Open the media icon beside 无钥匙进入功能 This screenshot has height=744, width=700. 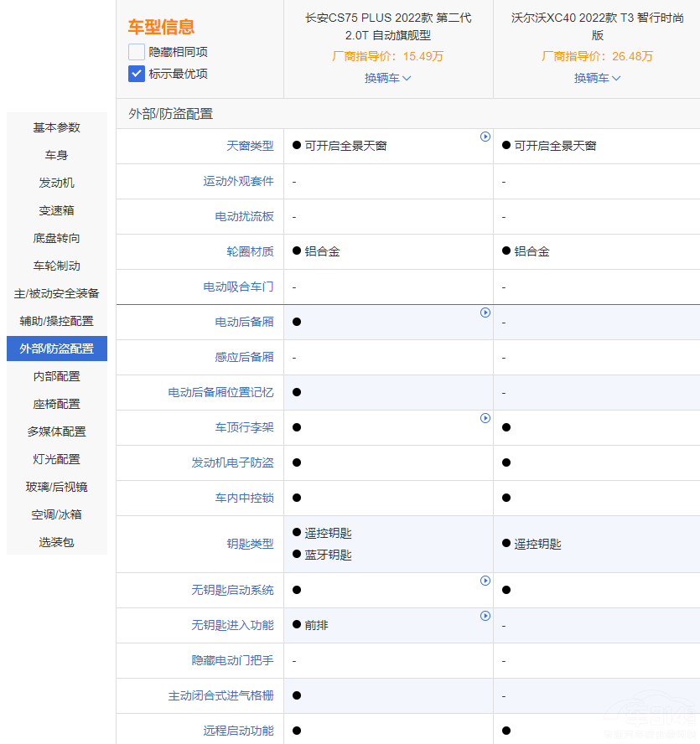(x=485, y=616)
